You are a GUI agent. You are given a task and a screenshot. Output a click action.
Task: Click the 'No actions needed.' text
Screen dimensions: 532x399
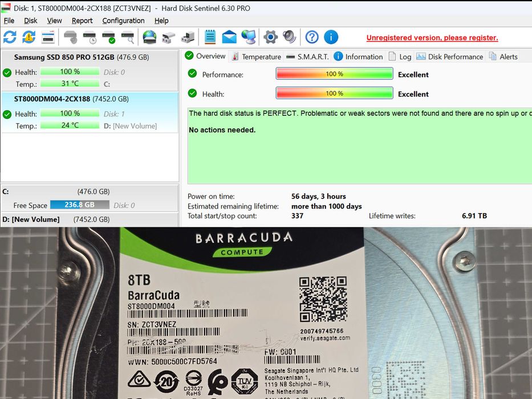(222, 130)
